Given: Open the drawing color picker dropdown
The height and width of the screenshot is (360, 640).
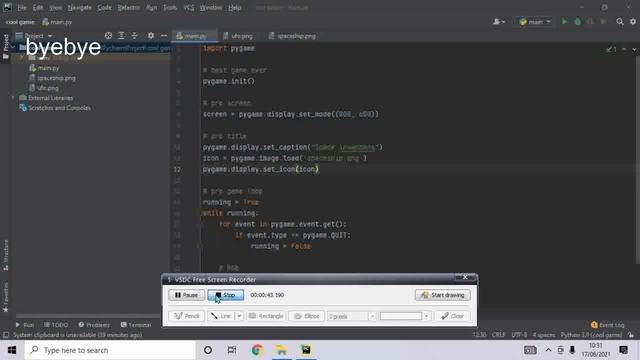Looking at the screenshot, I should point(427,316).
